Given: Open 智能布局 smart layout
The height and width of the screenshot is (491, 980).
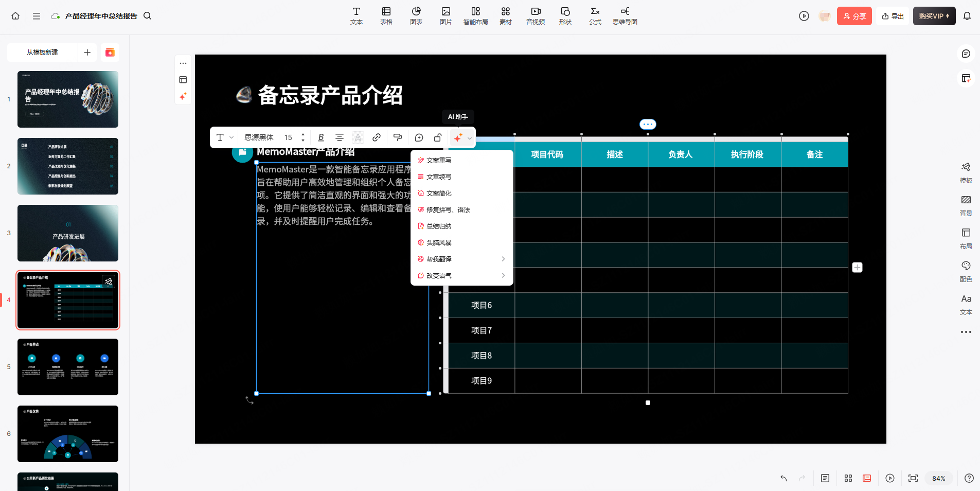Looking at the screenshot, I should pos(476,16).
